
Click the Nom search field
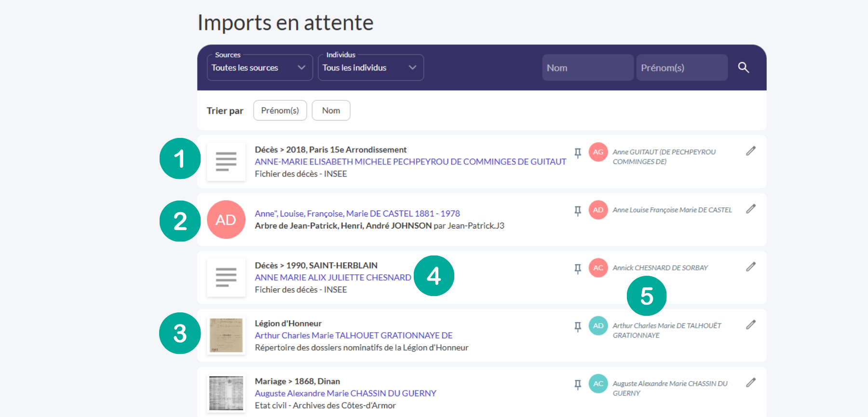[x=587, y=67]
